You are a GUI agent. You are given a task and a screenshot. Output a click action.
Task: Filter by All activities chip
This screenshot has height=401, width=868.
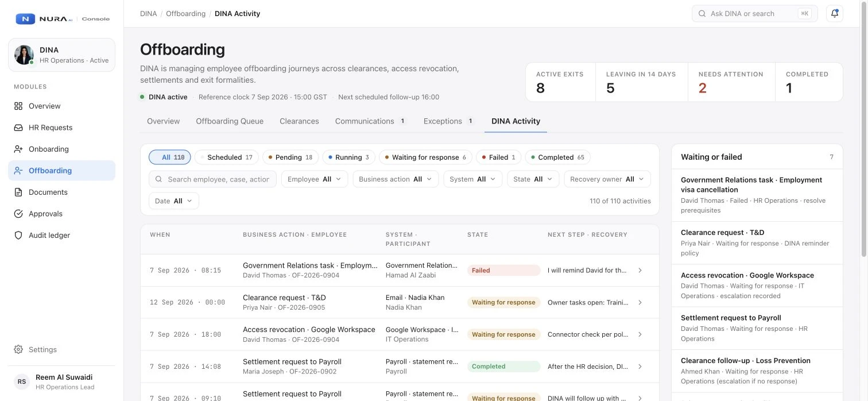170,157
